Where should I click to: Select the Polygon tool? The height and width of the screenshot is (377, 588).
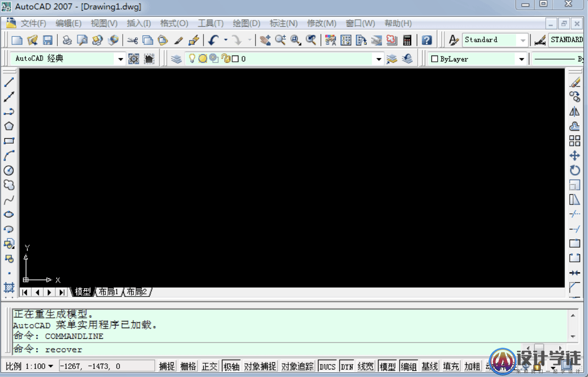[9, 126]
